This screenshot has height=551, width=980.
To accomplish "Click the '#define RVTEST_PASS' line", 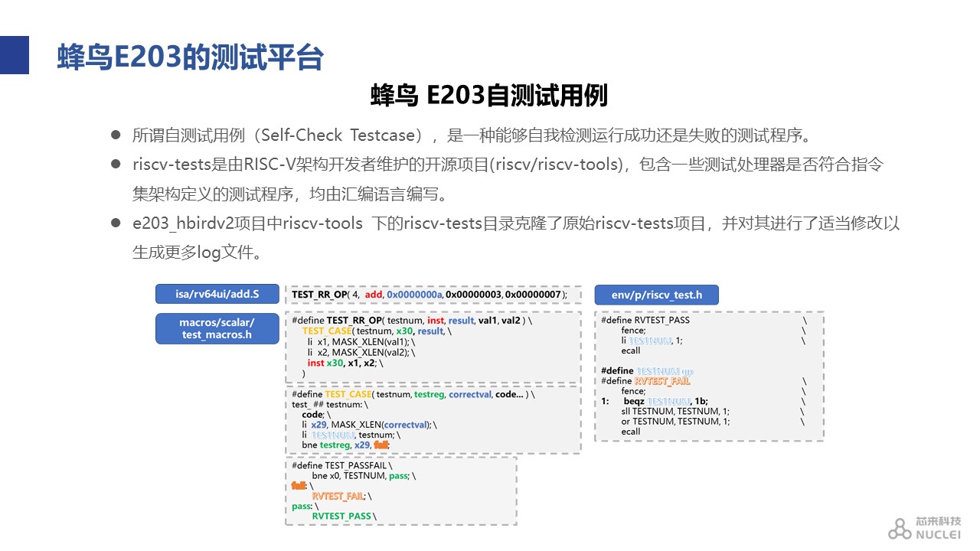I will coord(645,321).
